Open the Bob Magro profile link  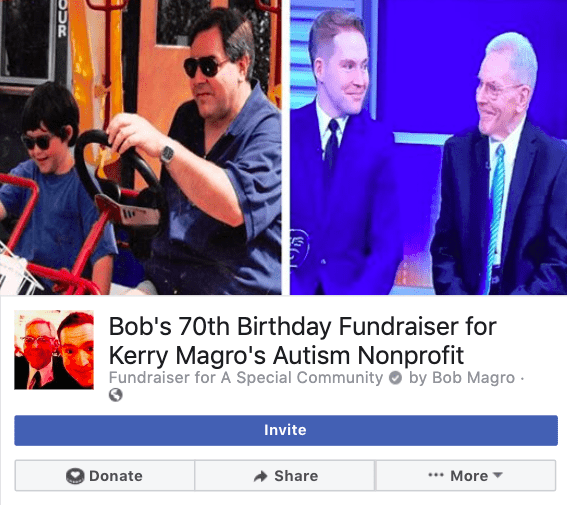pyautogui.click(x=474, y=378)
